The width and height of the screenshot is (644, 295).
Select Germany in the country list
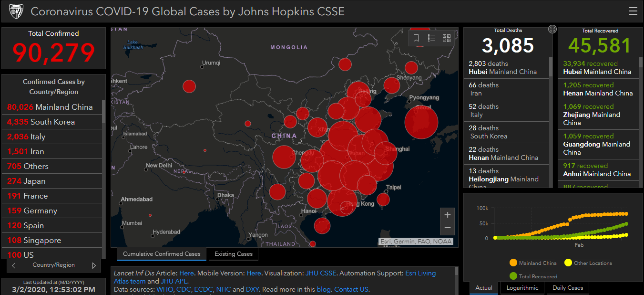[x=52, y=211]
